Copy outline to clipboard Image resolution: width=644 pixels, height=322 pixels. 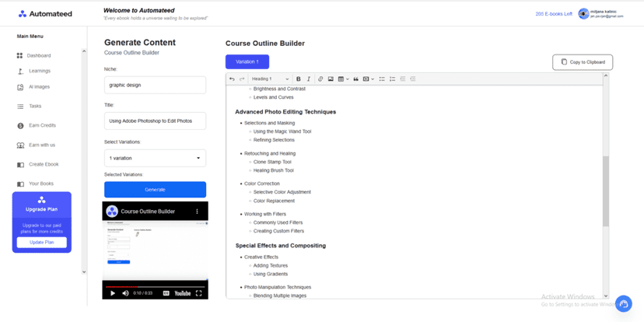pyautogui.click(x=583, y=62)
